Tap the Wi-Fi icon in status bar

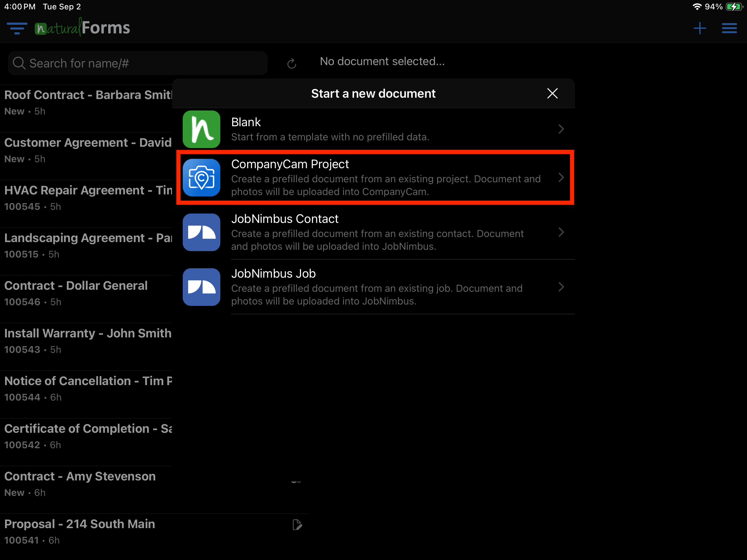[697, 6]
